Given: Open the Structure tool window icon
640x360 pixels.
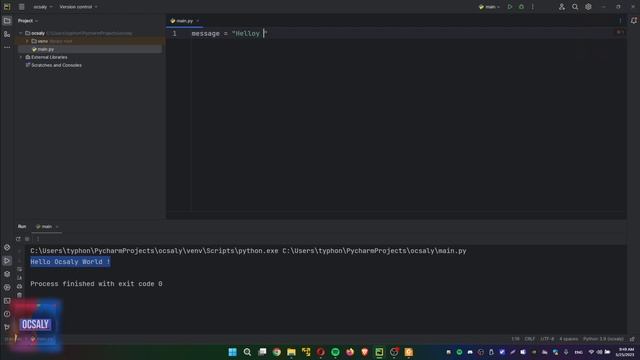Looking at the screenshot, I should tap(7, 34).
